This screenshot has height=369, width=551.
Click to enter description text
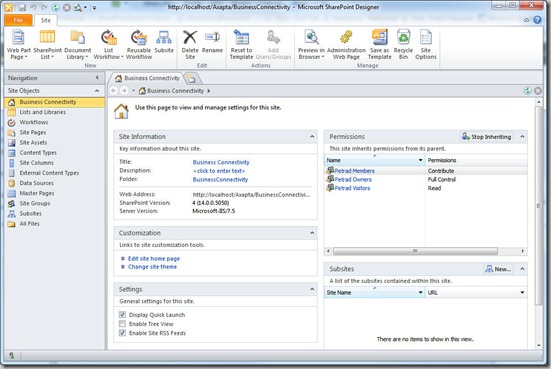pyautogui.click(x=219, y=171)
